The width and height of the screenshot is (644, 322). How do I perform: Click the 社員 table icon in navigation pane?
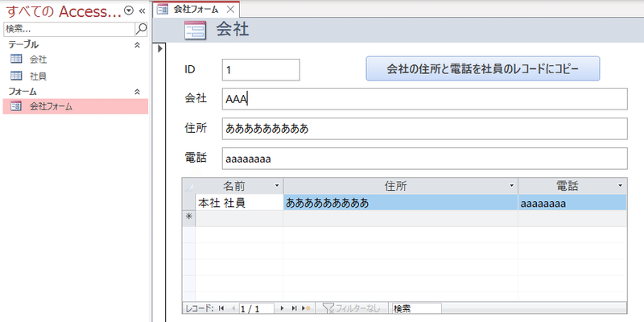16,76
